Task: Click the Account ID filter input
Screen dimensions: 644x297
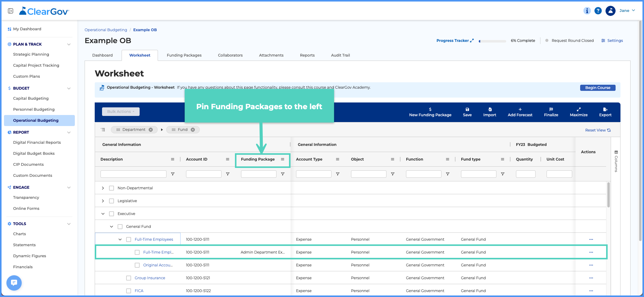Action: (x=204, y=174)
